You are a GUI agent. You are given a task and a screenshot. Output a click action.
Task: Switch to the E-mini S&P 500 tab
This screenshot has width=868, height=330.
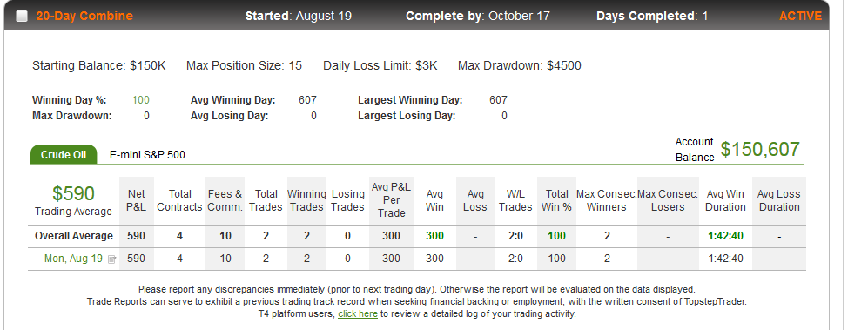[147, 155]
